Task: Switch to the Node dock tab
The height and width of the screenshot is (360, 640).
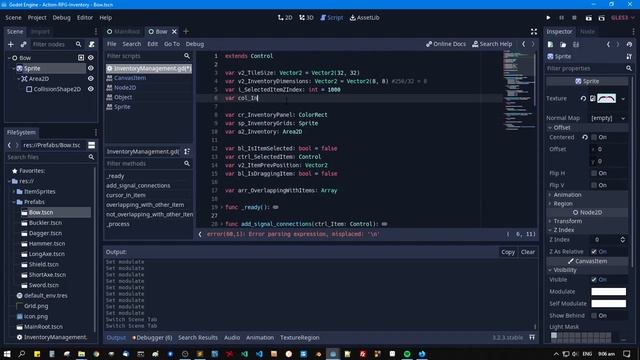Action: tap(587, 31)
